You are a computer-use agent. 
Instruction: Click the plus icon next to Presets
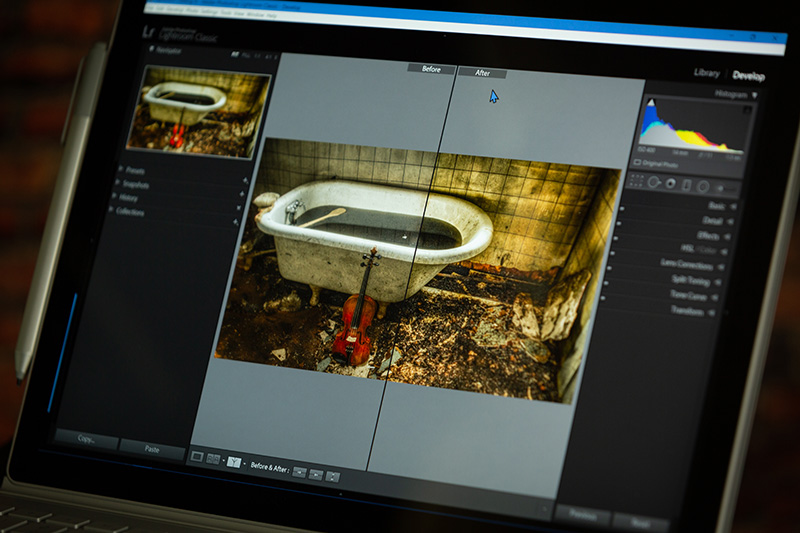click(244, 180)
